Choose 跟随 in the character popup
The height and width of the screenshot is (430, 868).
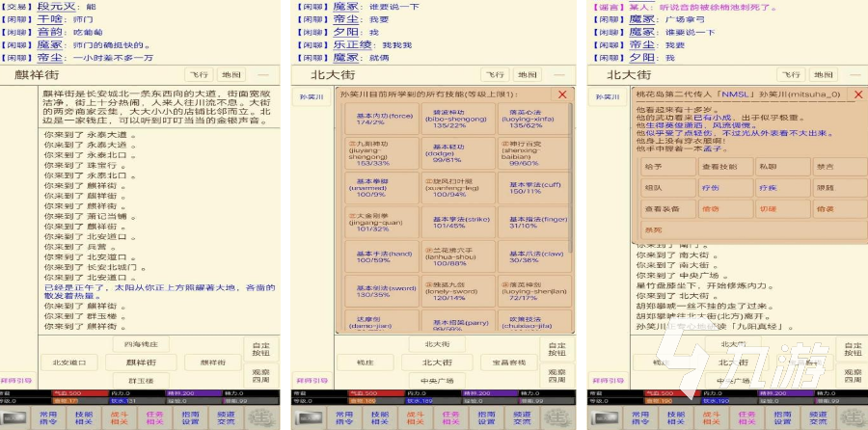[839, 188]
